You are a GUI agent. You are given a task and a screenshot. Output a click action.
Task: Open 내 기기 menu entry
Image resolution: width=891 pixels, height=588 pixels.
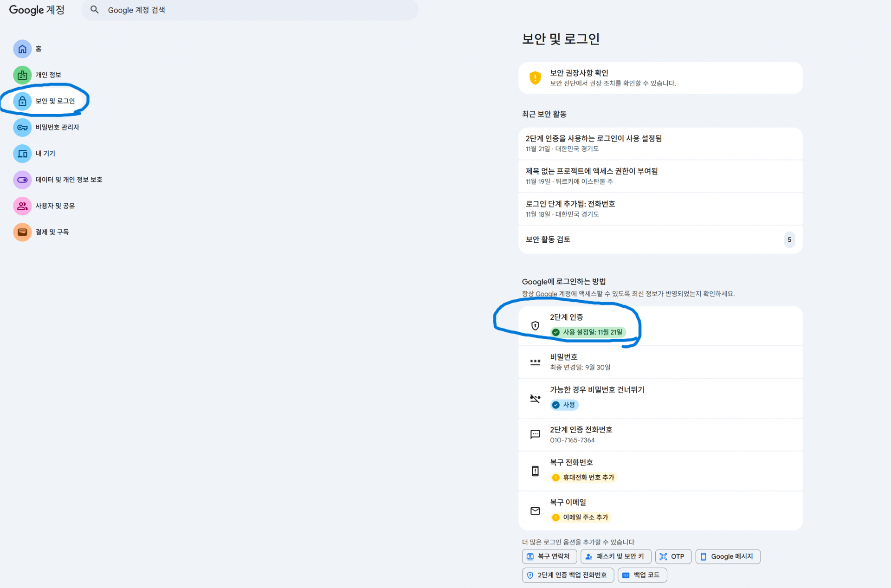45,153
